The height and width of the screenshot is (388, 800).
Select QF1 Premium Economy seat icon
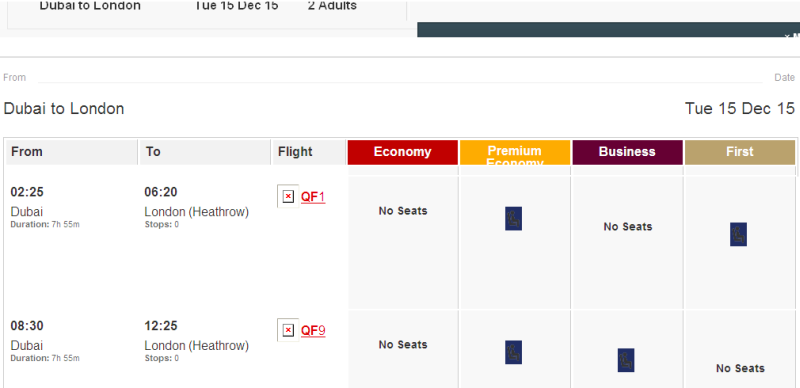[513, 219]
